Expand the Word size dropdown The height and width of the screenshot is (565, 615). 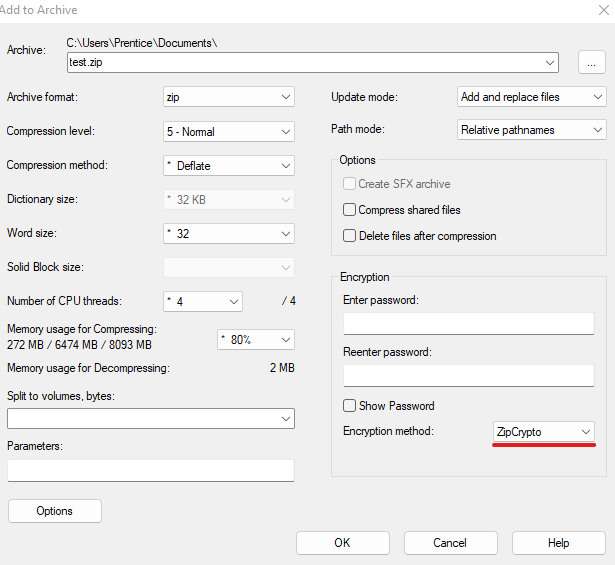229,233
